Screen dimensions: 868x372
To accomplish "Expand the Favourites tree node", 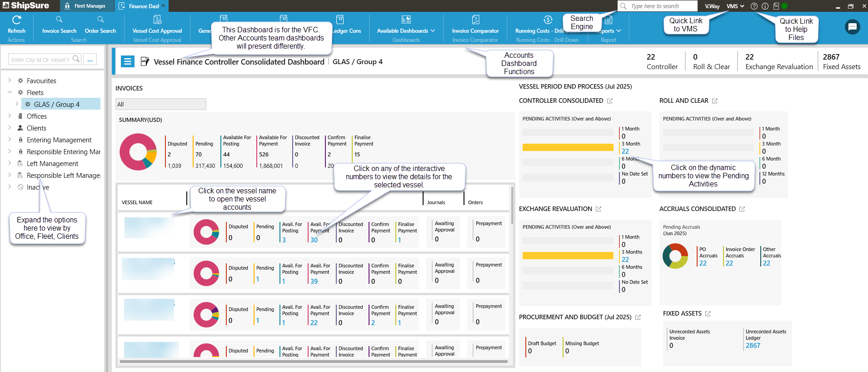I will (x=10, y=80).
